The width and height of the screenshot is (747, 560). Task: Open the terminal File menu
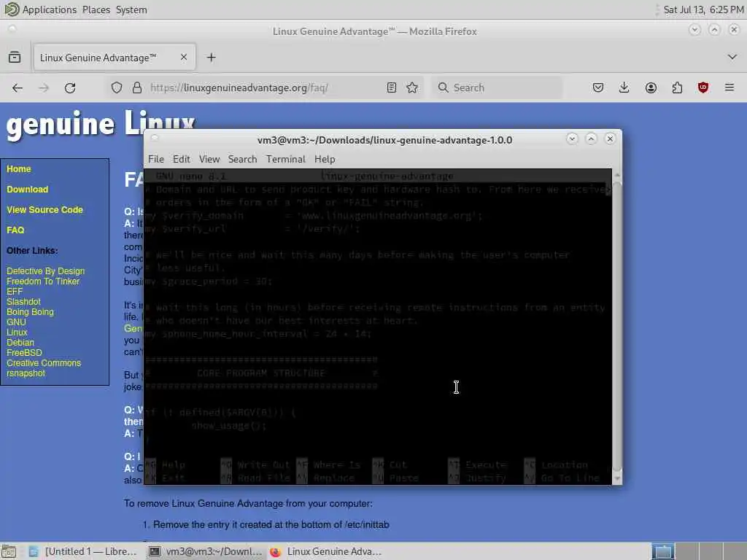[x=156, y=159]
